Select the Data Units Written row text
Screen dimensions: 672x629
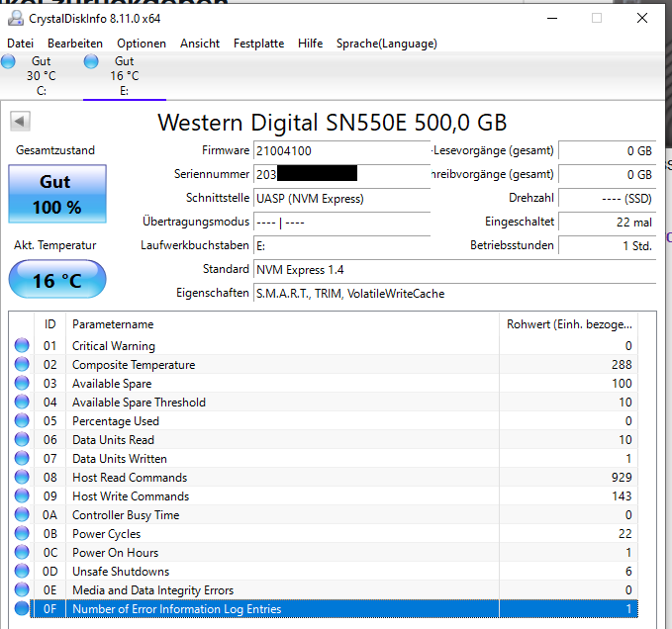pyautogui.click(x=120, y=459)
